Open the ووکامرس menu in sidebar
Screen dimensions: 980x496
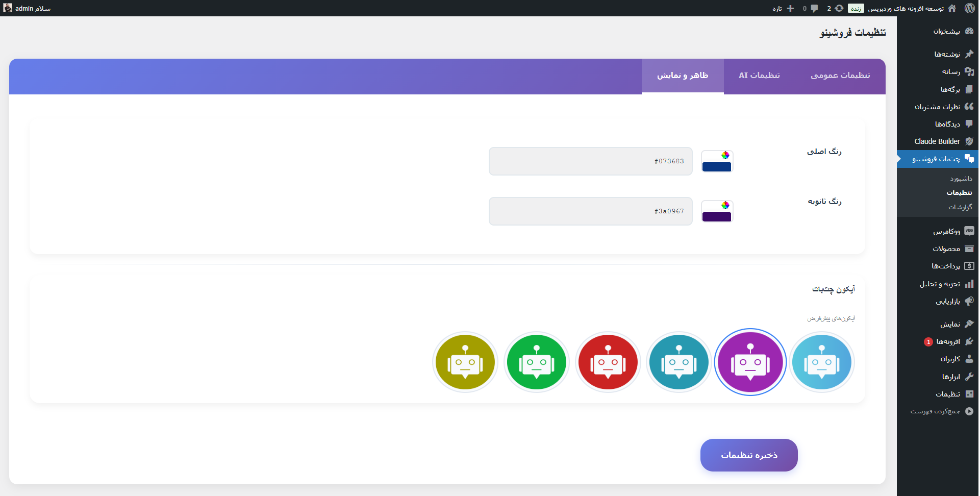coord(946,231)
